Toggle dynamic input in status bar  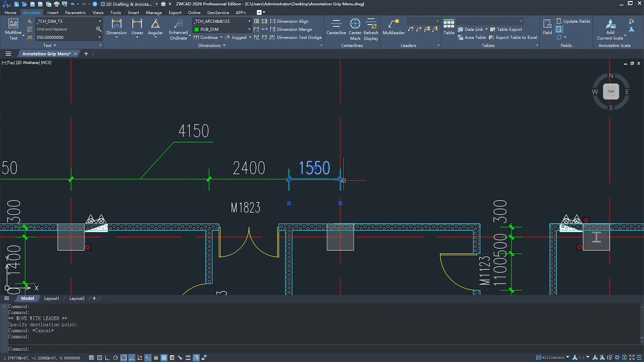(148, 358)
